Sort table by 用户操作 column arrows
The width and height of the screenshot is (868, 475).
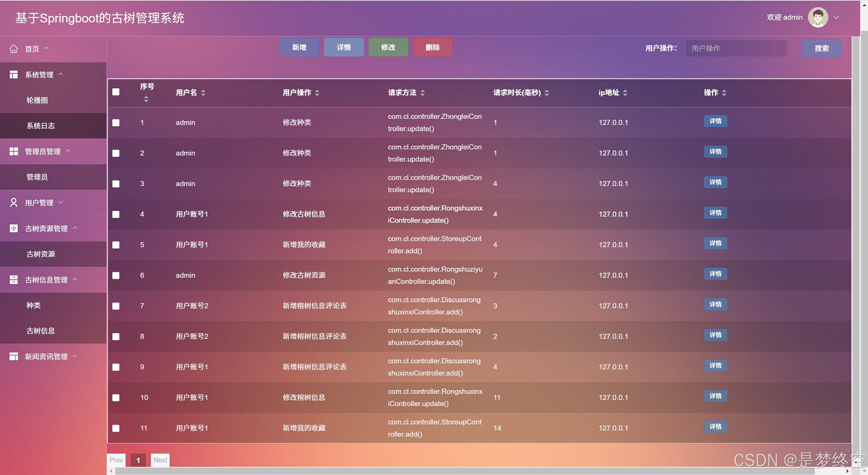[x=317, y=93]
